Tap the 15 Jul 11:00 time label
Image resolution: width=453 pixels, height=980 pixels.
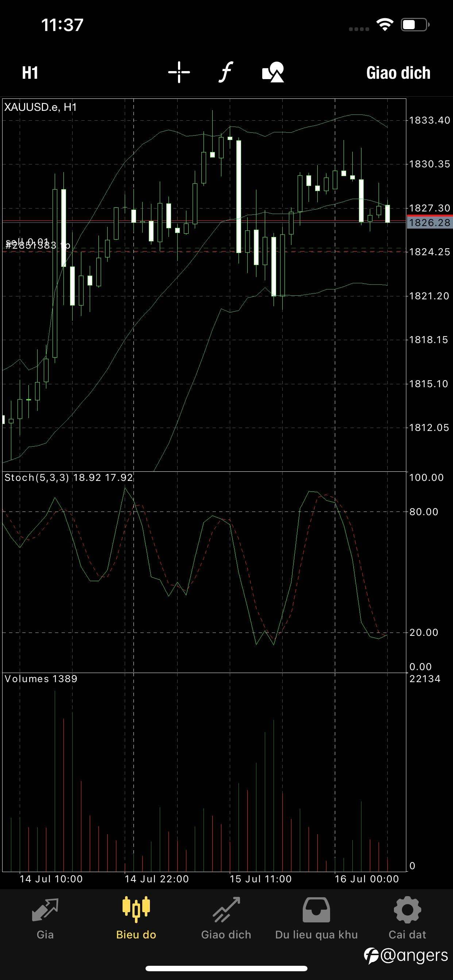[260, 879]
